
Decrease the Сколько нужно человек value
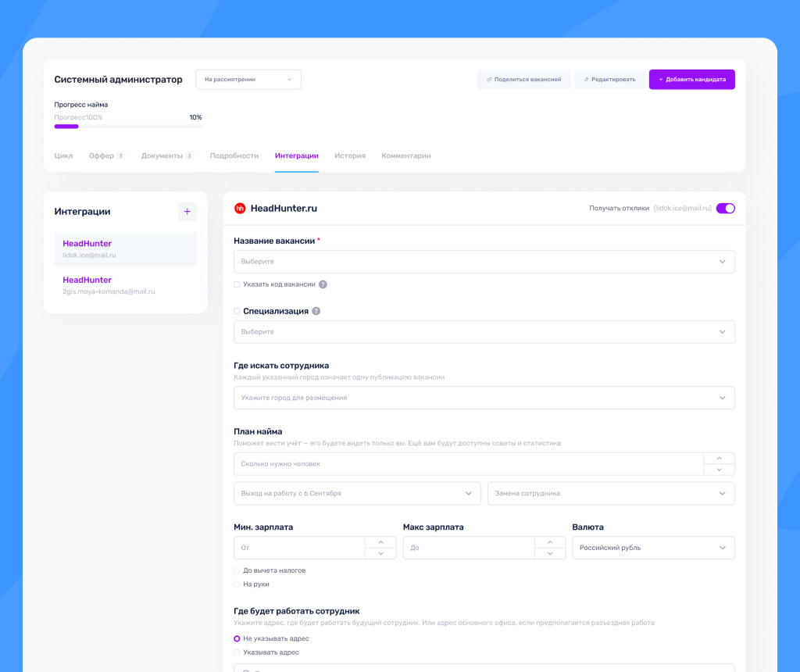tap(719, 470)
